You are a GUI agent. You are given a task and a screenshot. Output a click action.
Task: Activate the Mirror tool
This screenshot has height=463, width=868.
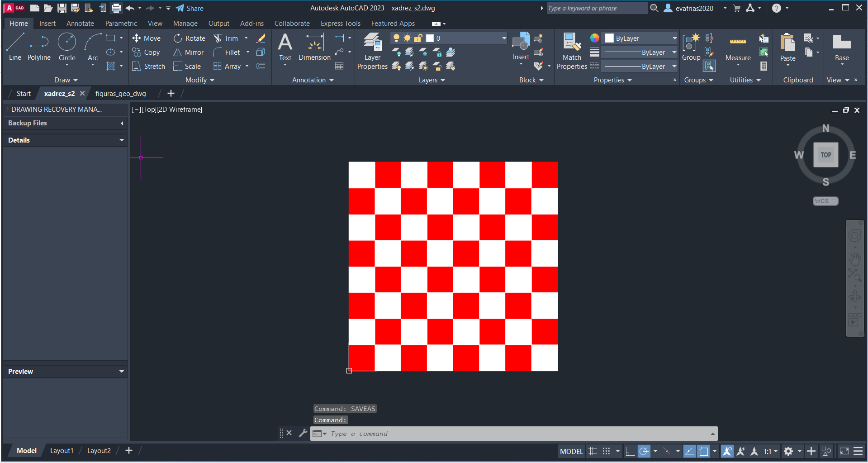[189, 53]
